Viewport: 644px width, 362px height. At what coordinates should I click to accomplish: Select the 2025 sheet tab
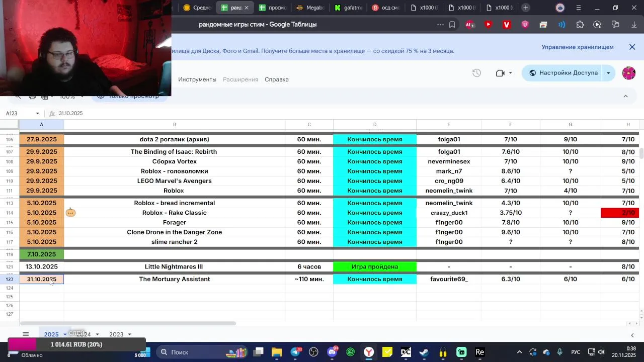coord(51,334)
